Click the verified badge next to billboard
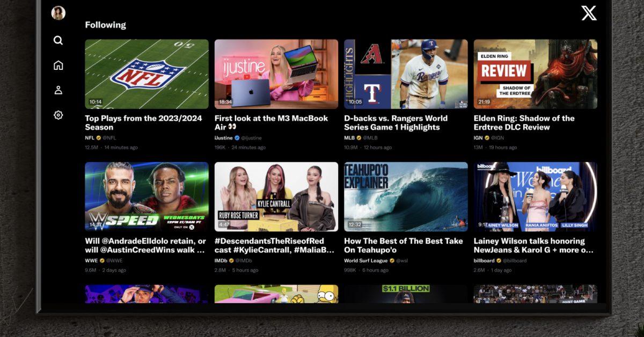644x337 pixels. (500, 261)
